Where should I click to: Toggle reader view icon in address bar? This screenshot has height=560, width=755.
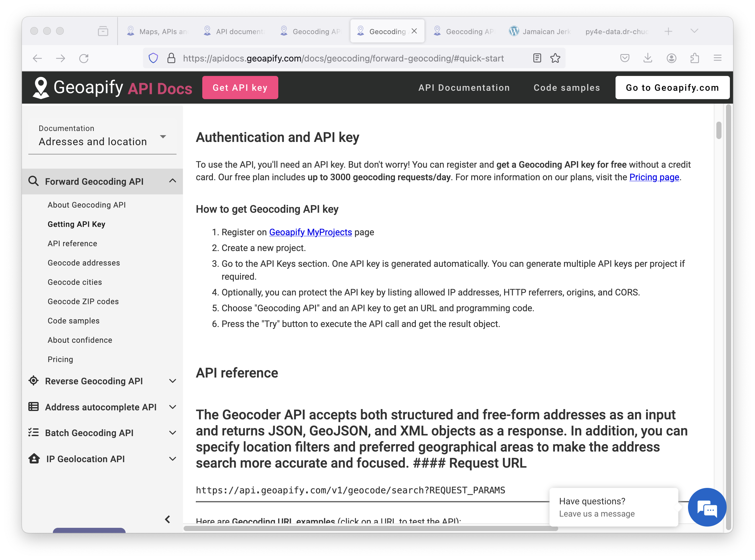click(537, 58)
